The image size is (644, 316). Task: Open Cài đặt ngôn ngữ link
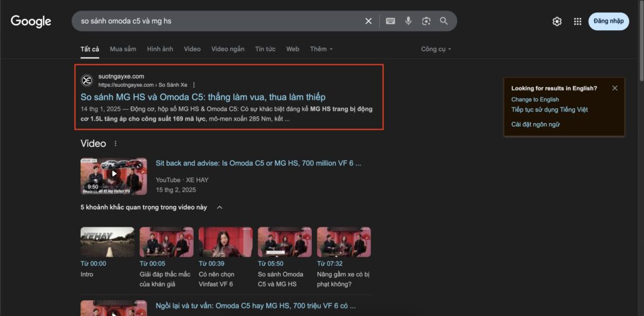[535, 124]
